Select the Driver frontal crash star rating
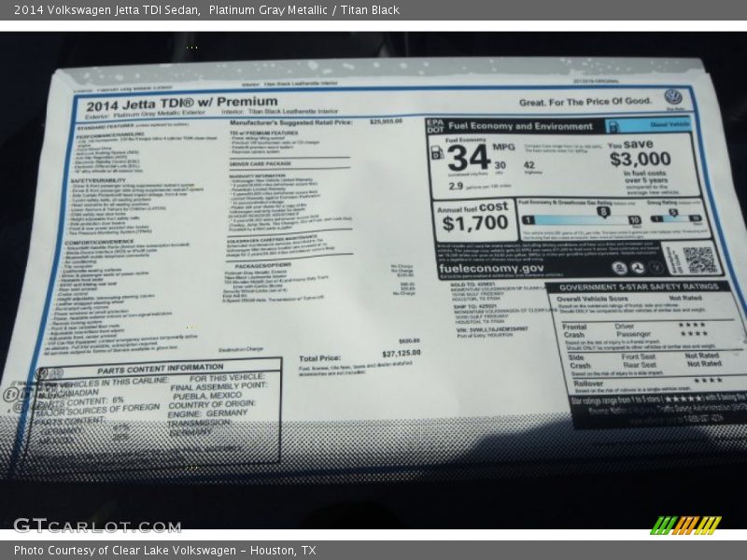Image resolution: width=747 pixels, height=560 pixels. (x=692, y=325)
